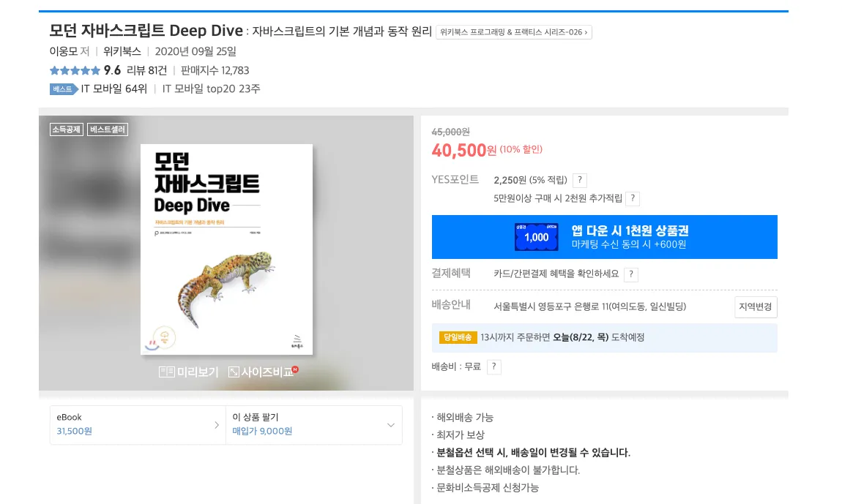Click the 지역변경 button
Screen dimensions: 842x504
756,307
